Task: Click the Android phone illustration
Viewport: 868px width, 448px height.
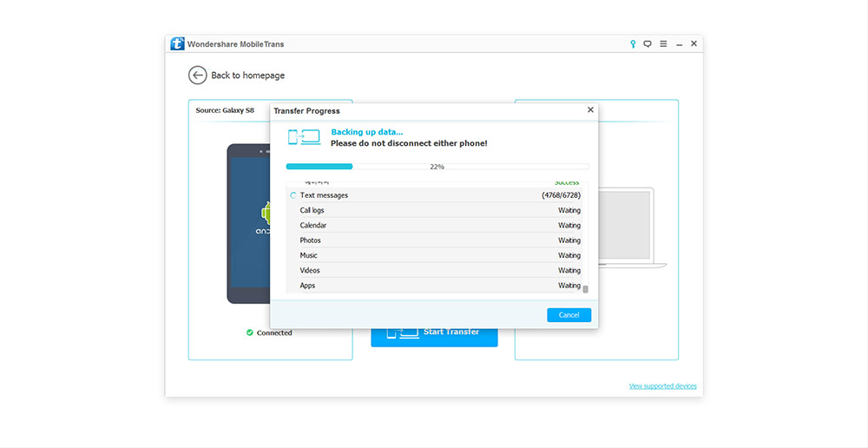Action: pos(248,223)
